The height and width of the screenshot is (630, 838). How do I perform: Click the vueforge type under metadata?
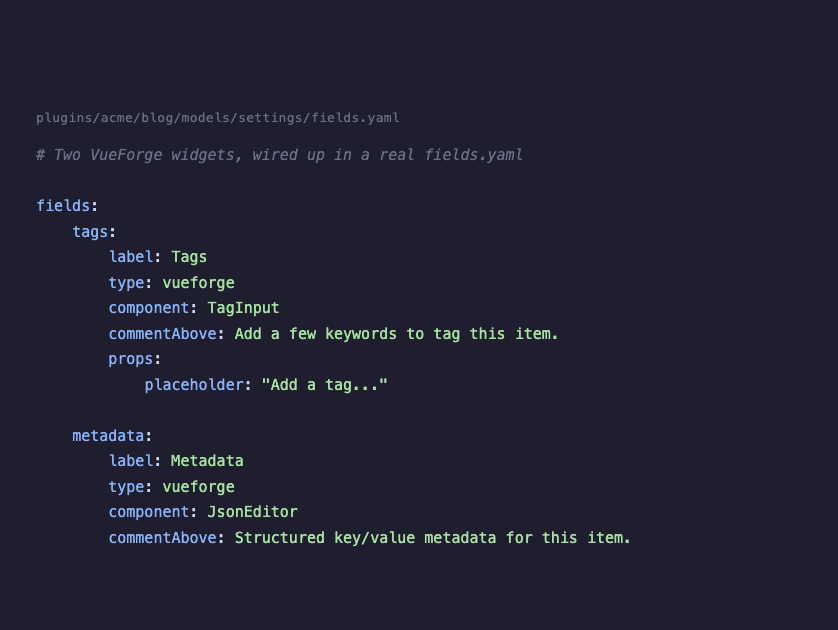tap(198, 487)
